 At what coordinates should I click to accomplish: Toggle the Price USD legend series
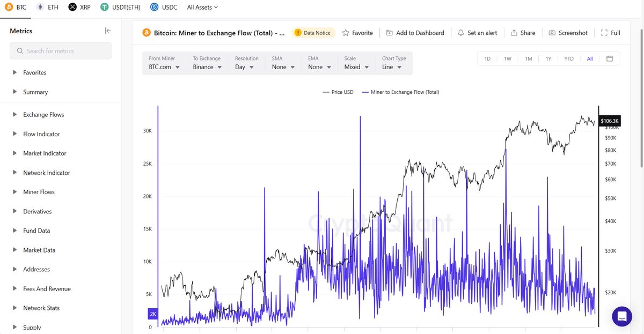[338, 92]
